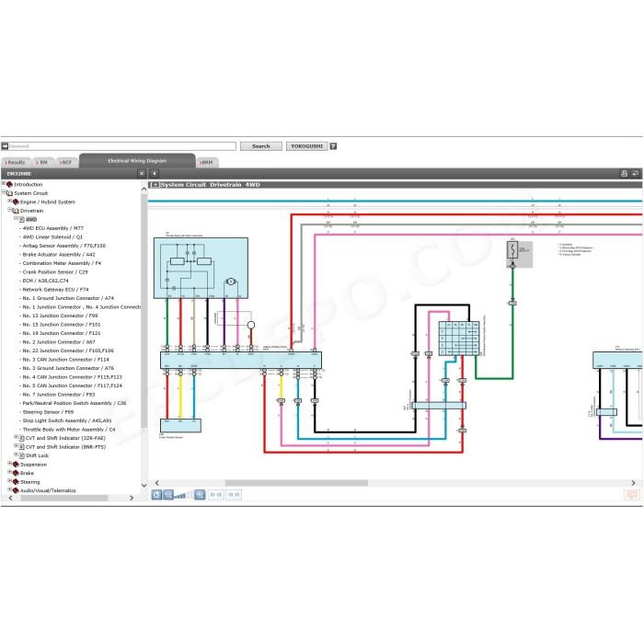The width and height of the screenshot is (644, 644).
Task: Click the zoom-out magnifier icon below the diagram
Action: point(168,495)
